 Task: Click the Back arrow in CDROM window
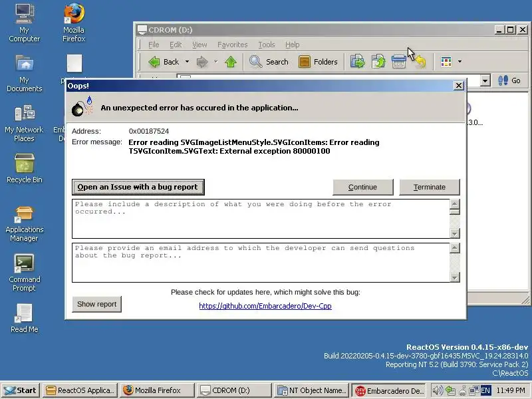coord(164,62)
